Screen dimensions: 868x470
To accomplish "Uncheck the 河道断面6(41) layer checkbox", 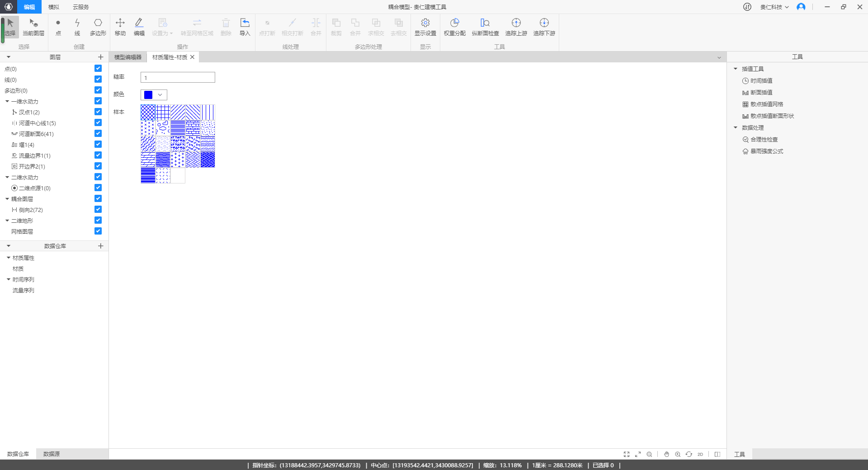I will coord(98,133).
